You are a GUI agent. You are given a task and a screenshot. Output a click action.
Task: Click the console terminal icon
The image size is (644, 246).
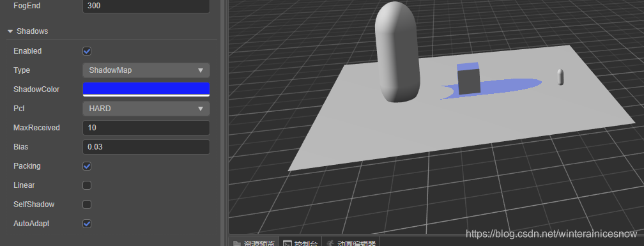click(x=287, y=243)
